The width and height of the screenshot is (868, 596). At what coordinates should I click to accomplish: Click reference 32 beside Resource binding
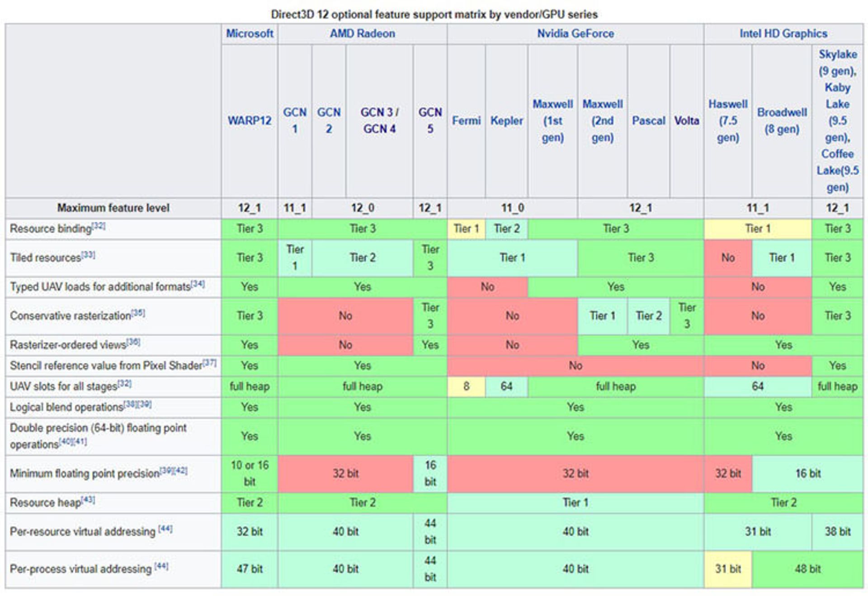99,226
